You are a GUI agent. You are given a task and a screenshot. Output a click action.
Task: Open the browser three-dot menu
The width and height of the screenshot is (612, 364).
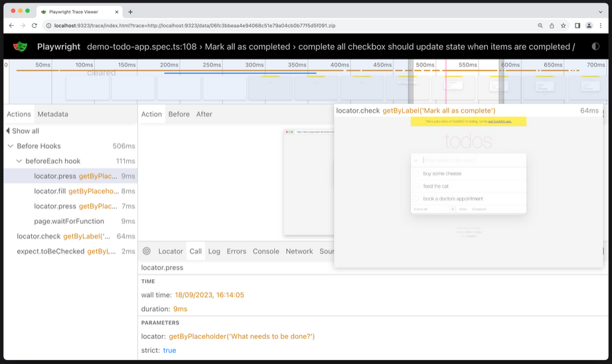click(x=600, y=26)
